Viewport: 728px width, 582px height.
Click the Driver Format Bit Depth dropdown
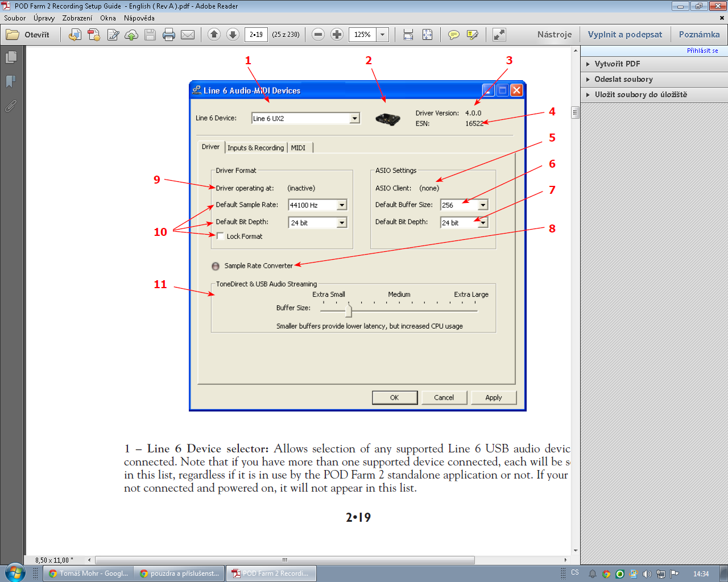coord(317,223)
